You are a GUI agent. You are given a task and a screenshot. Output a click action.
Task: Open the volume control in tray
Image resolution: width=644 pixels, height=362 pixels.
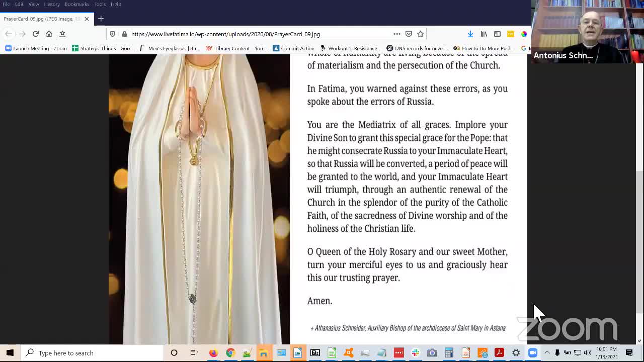(587, 353)
